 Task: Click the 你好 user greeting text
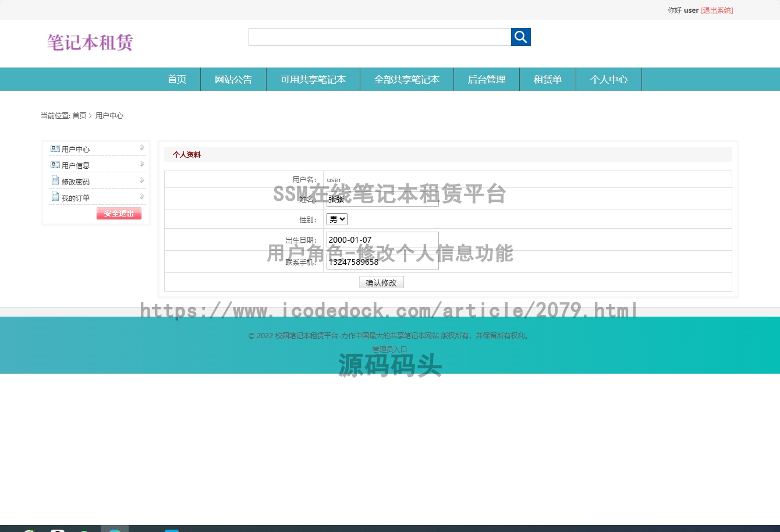pyautogui.click(x=683, y=10)
